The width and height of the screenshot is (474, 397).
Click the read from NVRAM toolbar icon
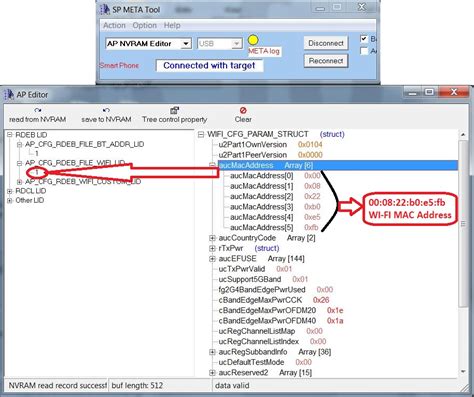click(38, 110)
